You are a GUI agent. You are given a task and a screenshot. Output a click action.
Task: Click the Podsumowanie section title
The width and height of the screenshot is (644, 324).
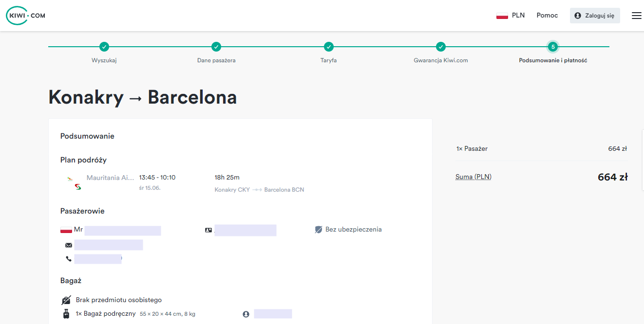(x=87, y=136)
